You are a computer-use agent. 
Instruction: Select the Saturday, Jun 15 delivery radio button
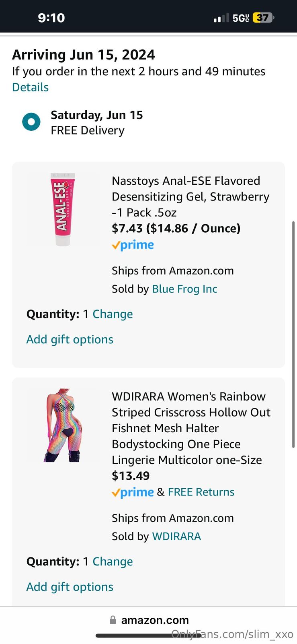[31, 122]
